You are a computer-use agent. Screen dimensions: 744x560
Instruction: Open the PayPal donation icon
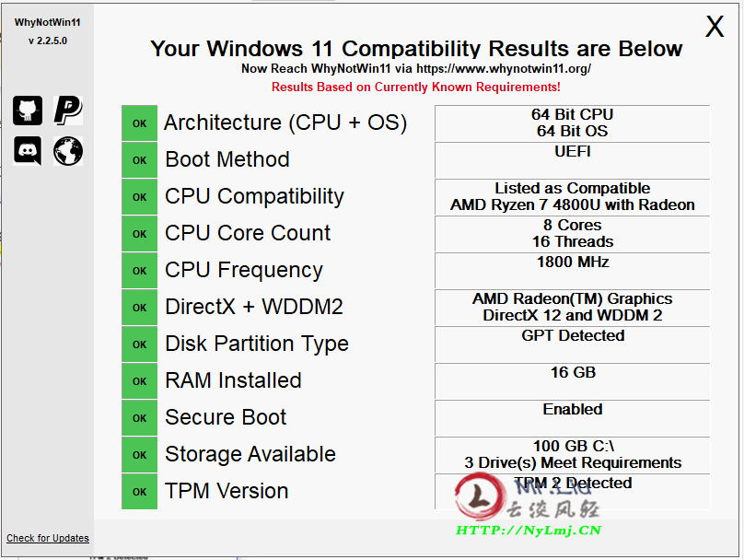click(68, 111)
